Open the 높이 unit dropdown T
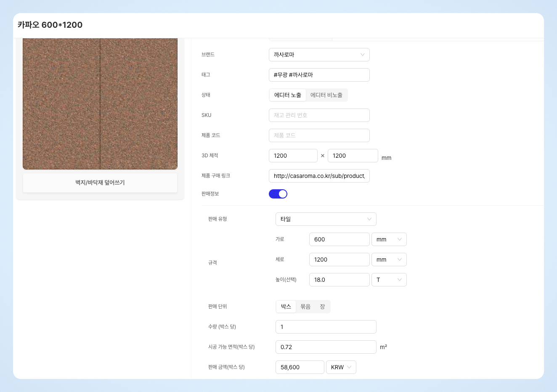557x392 pixels. [389, 280]
